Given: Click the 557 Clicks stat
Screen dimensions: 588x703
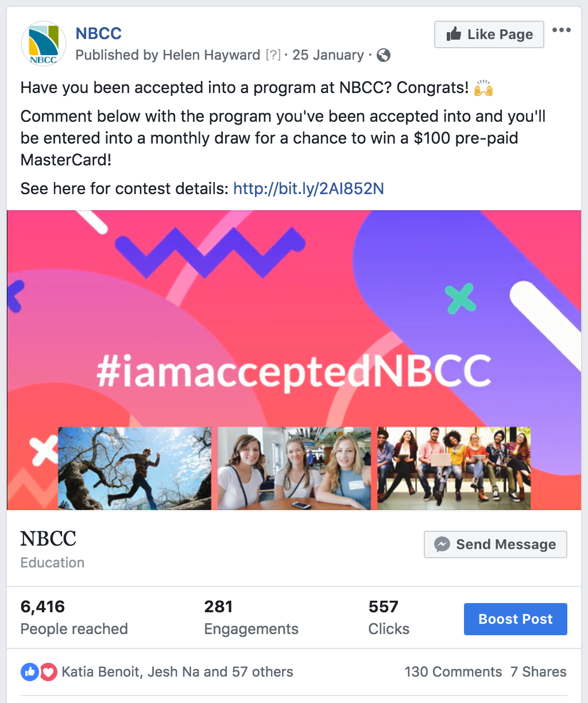Looking at the screenshot, I should point(389,617).
